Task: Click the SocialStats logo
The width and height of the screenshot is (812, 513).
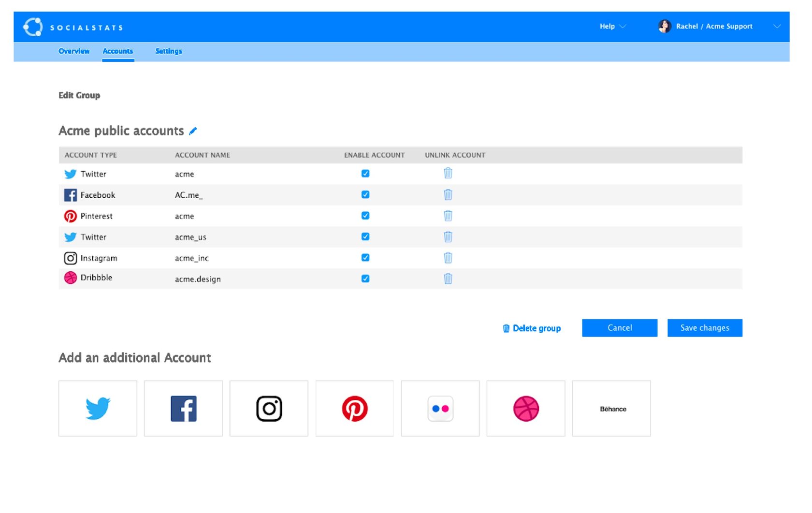Action: coord(72,27)
